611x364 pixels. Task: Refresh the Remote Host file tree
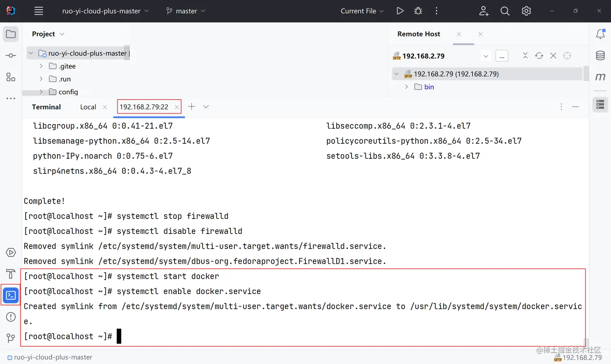[x=539, y=56]
